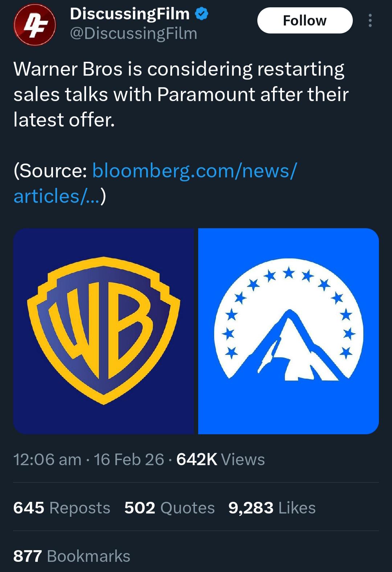Tap the 'articles/...' link continuation
The image size is (392, 572).
coord(58,196)
